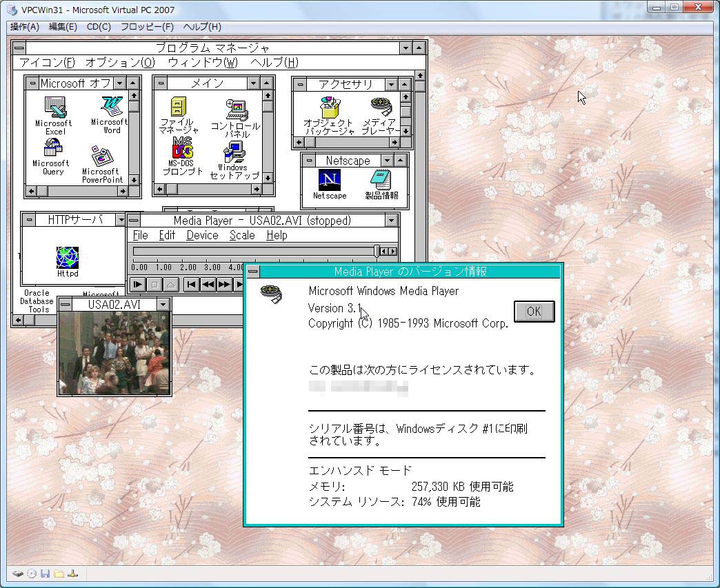Click the Fast Forward button in Media Player

click(x=224, y=285)
